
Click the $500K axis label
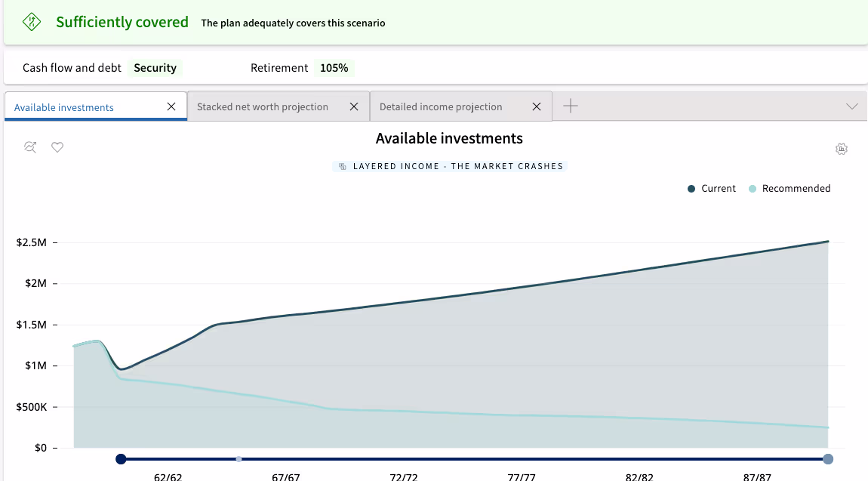pyautogui.click(x=32, y=408)
